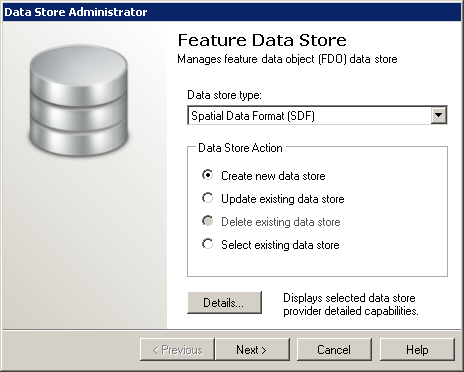Open the Data store type dropdown arrow
Image resolution: width=464 pixels, height=372 pixels.
click(439, 115)
